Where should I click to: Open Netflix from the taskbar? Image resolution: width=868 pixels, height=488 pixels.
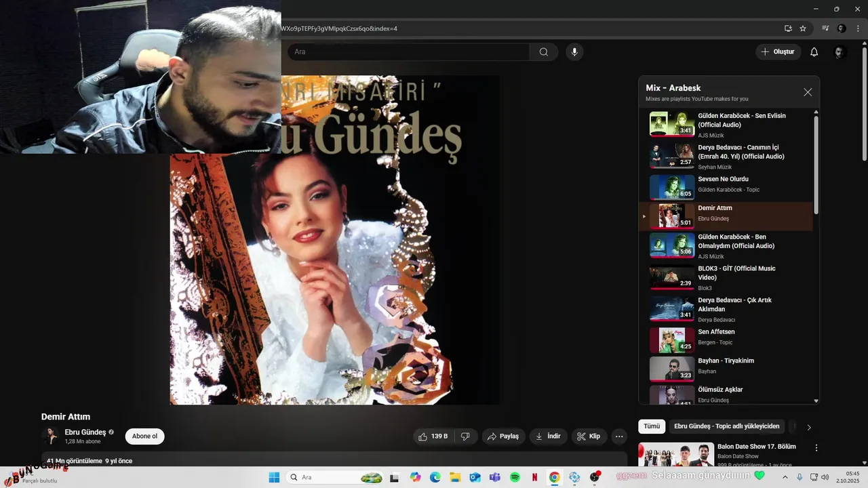pyautogui.click(x=534, y=477)
